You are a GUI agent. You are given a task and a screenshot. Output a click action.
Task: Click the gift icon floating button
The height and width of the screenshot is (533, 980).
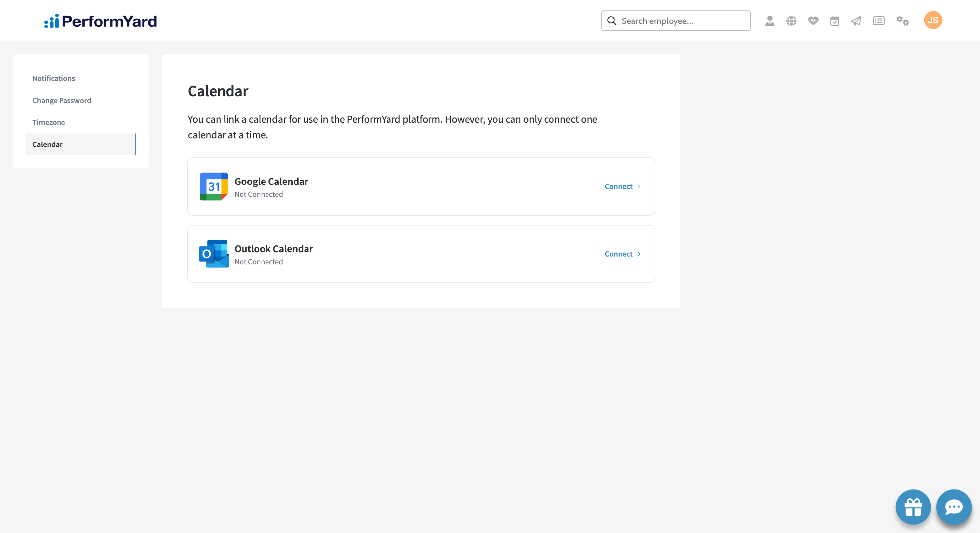pos(913,507)
